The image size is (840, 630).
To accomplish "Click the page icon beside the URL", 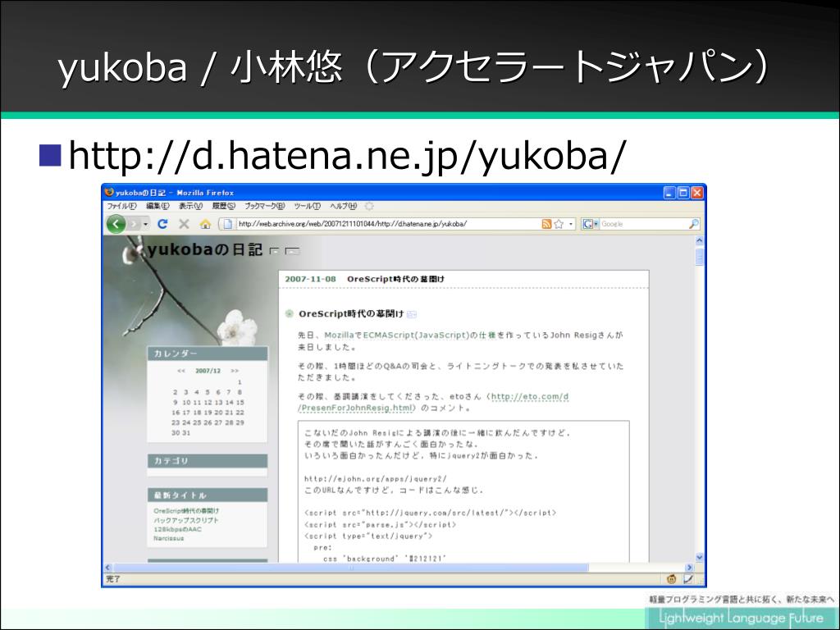I will [228, 224].
